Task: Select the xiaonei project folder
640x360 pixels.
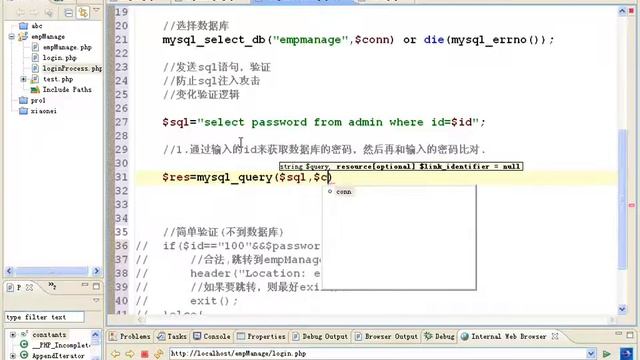Action: [x=38, y=111]
